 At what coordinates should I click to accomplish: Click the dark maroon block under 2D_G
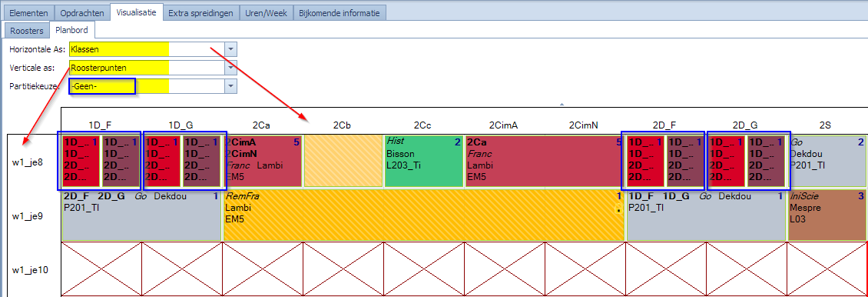766,162
